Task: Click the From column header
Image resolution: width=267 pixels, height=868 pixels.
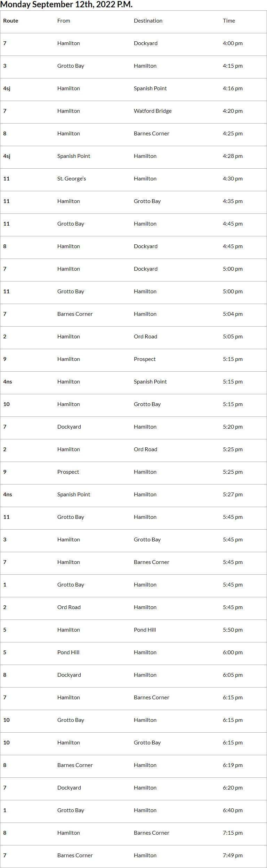Action: [x=64, y=21]
